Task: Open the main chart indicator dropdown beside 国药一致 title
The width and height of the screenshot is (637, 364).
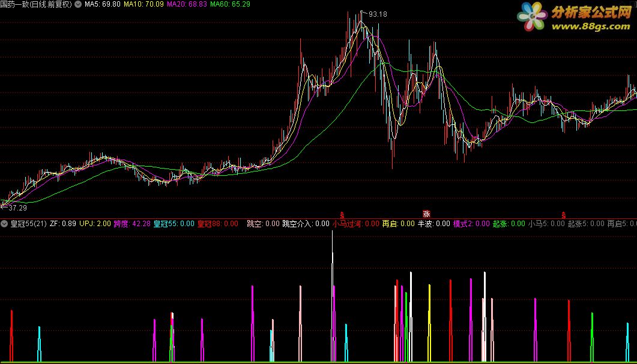Action: tap(78, 4)
